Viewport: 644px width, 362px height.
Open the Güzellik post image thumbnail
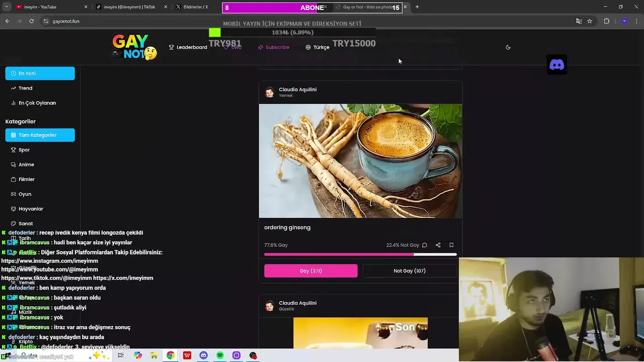[x=360, y=333]
